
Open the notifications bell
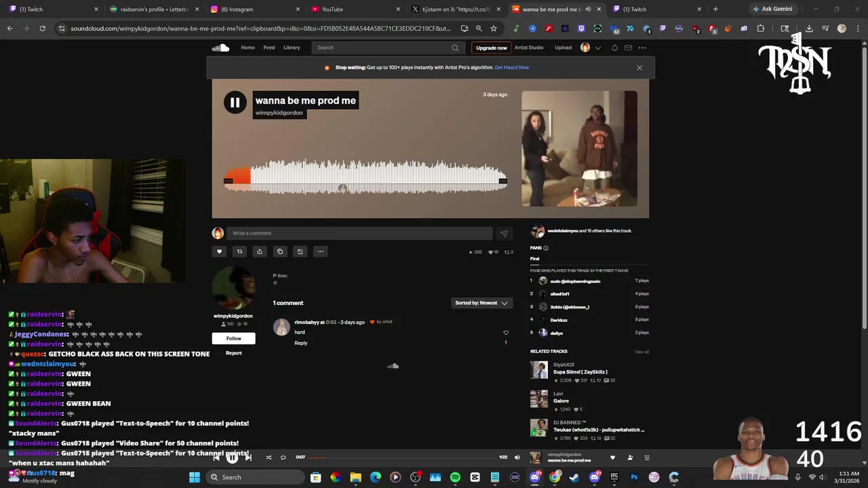point(614,47)
